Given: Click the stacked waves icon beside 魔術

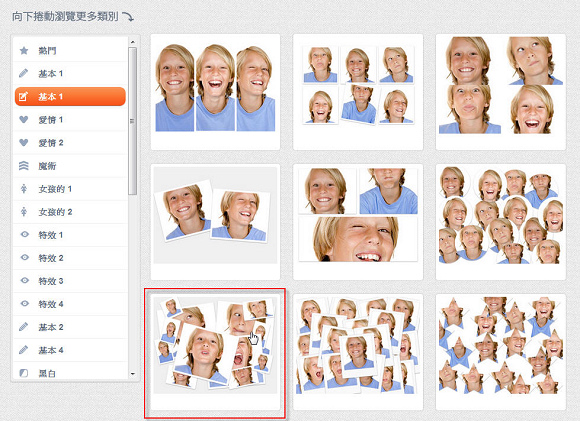Looking at the screenshot, I should [x=24, y=166].
